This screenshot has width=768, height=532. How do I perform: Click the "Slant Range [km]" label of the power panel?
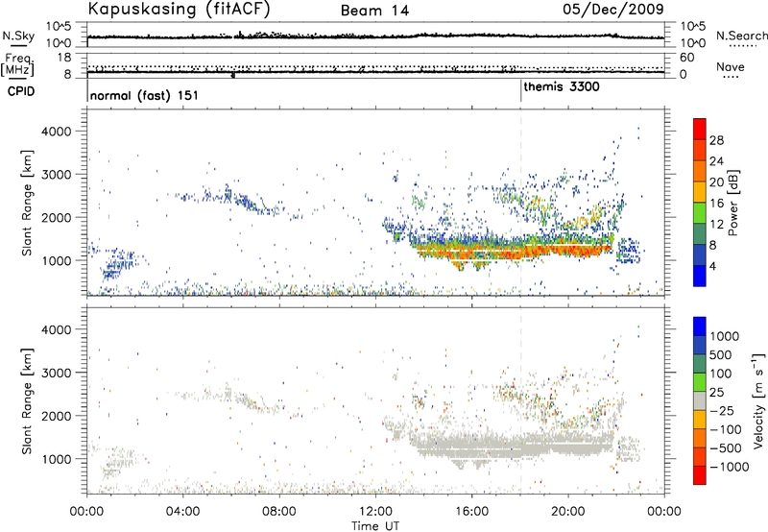(x=27, y=203)
